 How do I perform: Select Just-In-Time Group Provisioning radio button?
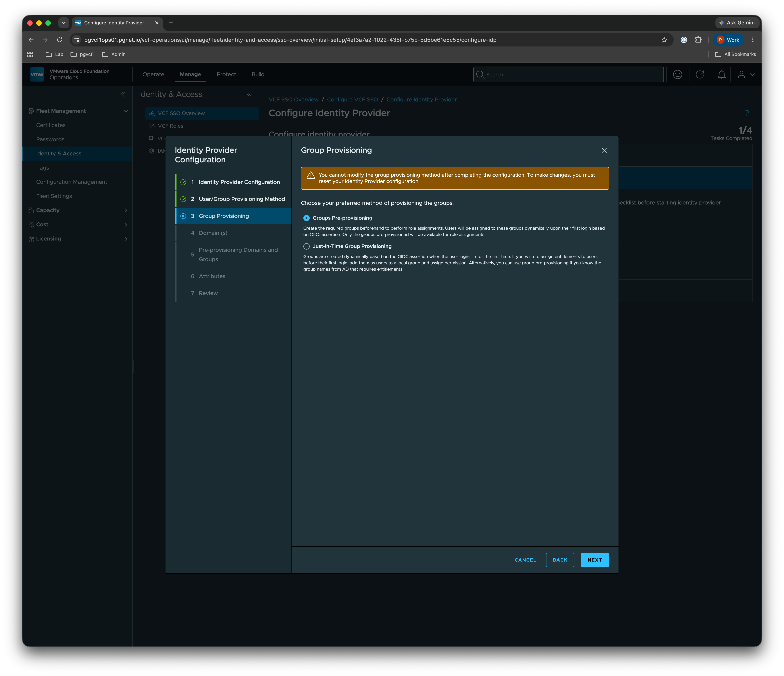click(x=306, y=246)
